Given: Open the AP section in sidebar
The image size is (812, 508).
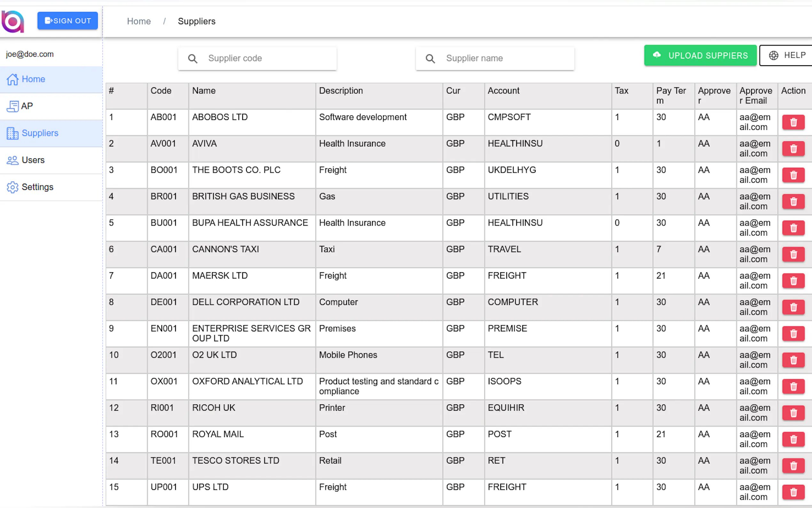Looking at the screenshot, I should coord(51,106).
